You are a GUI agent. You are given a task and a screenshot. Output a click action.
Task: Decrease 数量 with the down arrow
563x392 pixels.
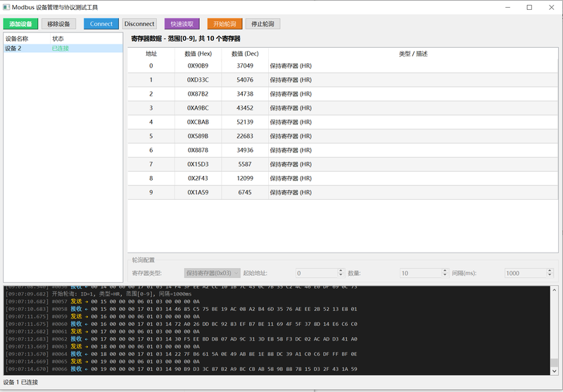point(445,276)
